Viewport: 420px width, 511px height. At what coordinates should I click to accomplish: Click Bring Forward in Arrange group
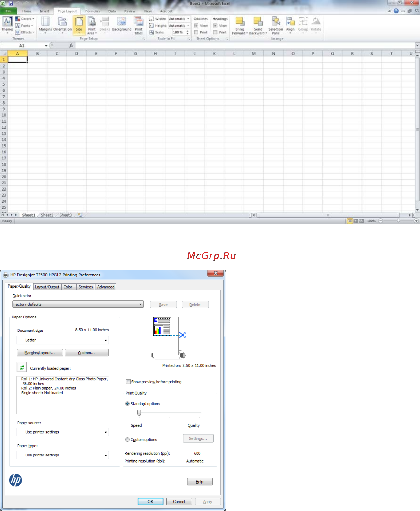(x=240, y=26)
